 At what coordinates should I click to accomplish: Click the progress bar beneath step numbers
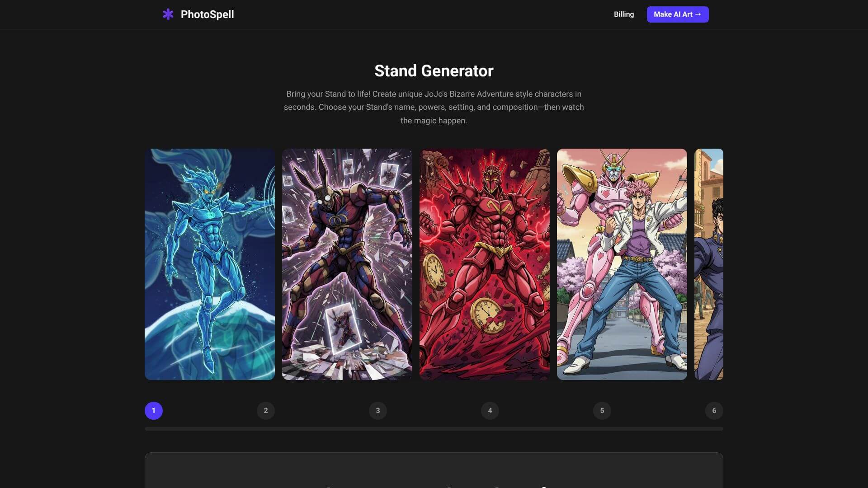(434, 429)
